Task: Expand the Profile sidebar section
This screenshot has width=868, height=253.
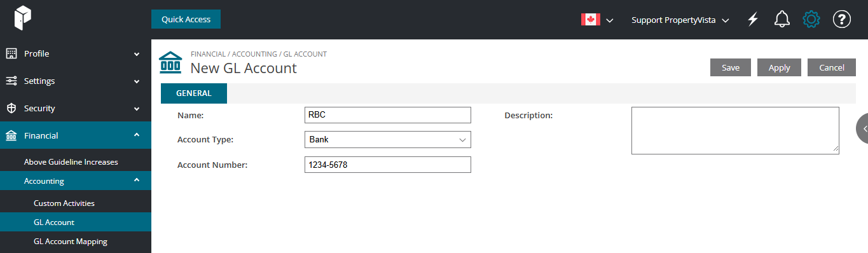Action: coord(76,53)
